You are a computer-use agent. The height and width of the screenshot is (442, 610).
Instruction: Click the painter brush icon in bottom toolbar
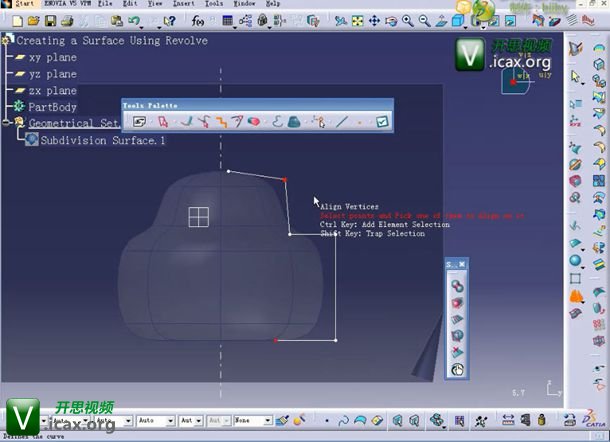(x=283, y=420)
